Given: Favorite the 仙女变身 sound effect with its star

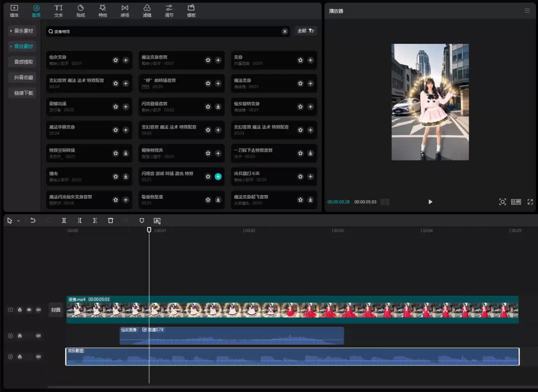Looking at the screenshot, I should [x=116, y=60].
